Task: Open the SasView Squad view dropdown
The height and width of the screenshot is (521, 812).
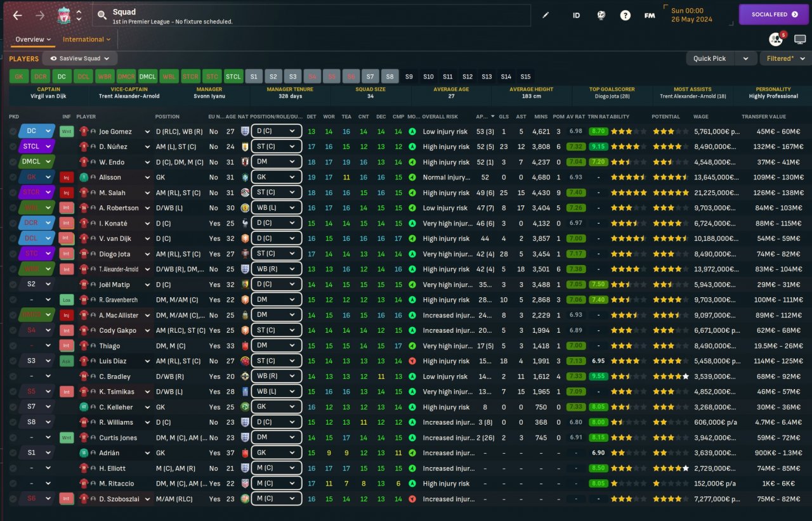Action: coord(79,59)
